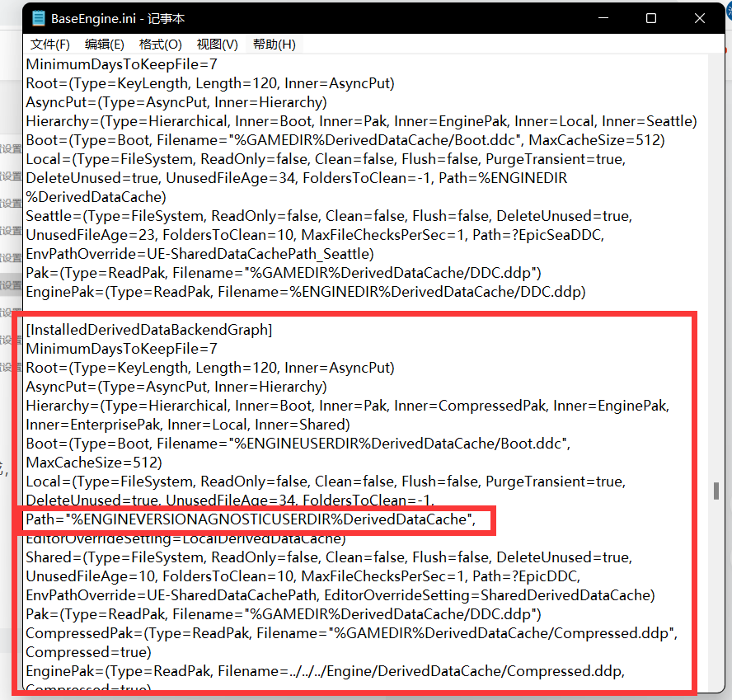Image resolution: width=732 pixels, height=700 pixels.
Task: Click the EnginePak Filename=../../../Engine line
Action: [325, 671]
